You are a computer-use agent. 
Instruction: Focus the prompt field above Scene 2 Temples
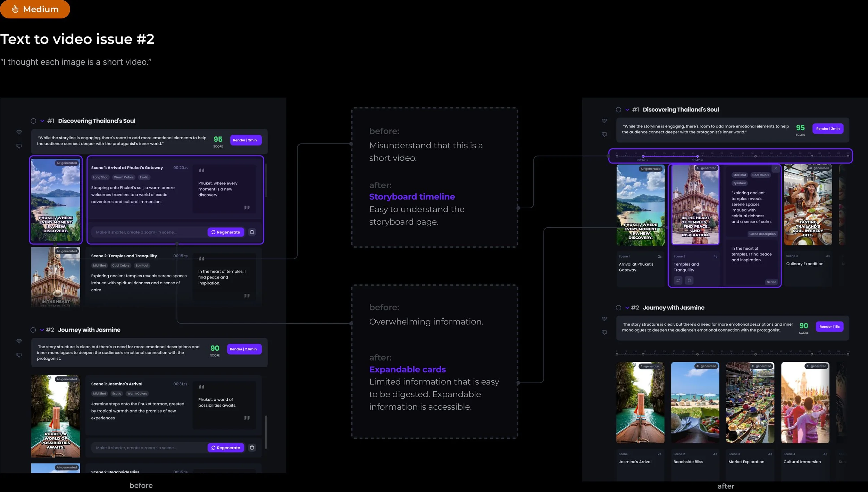click(x=149, y=232)
